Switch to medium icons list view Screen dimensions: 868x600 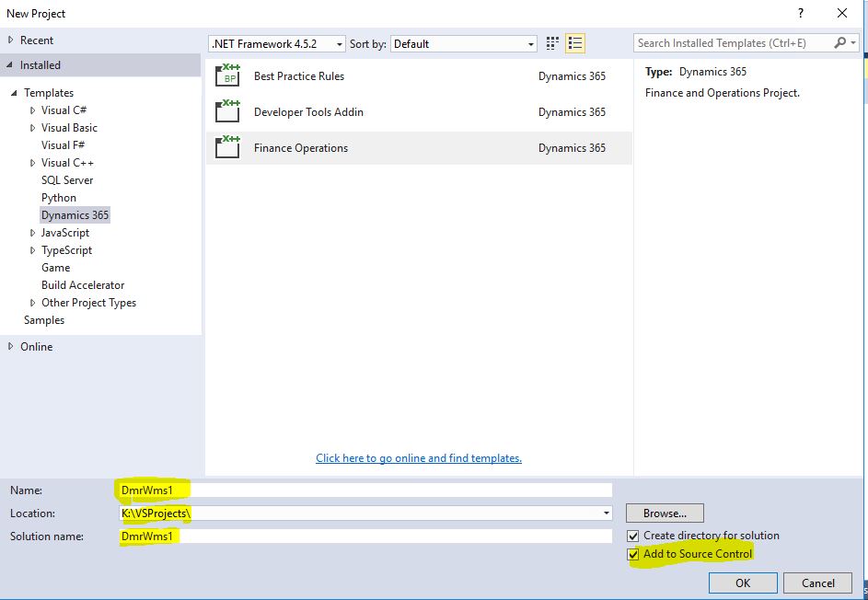(x=575, y=43)
